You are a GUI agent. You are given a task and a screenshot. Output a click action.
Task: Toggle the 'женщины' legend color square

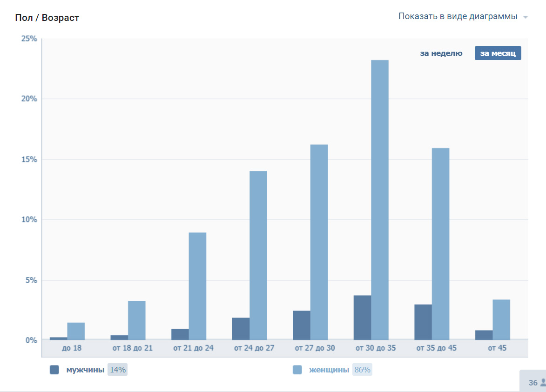[297, 370]
